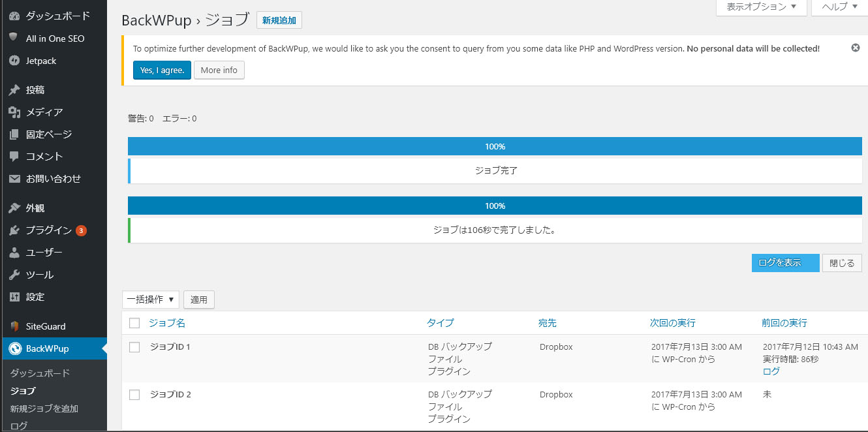Open the メディア menu item
This screenshot has height=432, width=868.
tap(44, 112)
